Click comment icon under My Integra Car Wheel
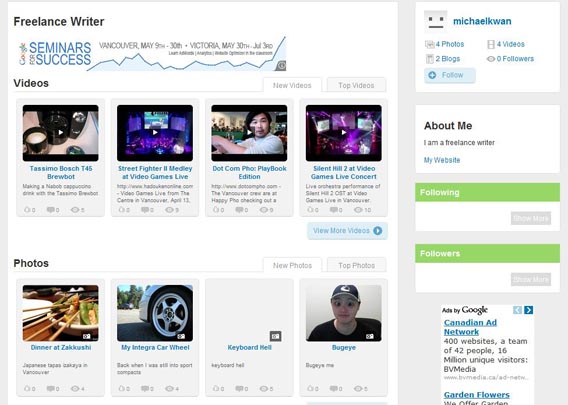 (145, 389)
